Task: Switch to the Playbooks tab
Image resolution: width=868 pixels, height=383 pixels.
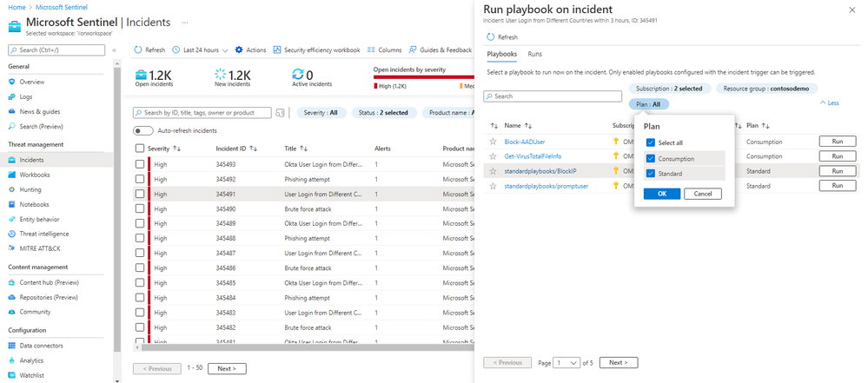Action: [x=502, y=54]
